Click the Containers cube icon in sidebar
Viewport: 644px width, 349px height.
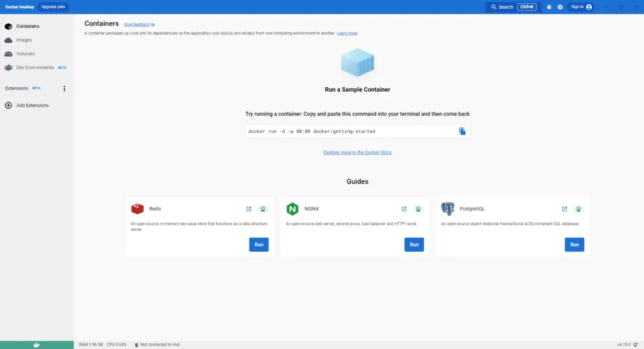click(x=8, y=26)
